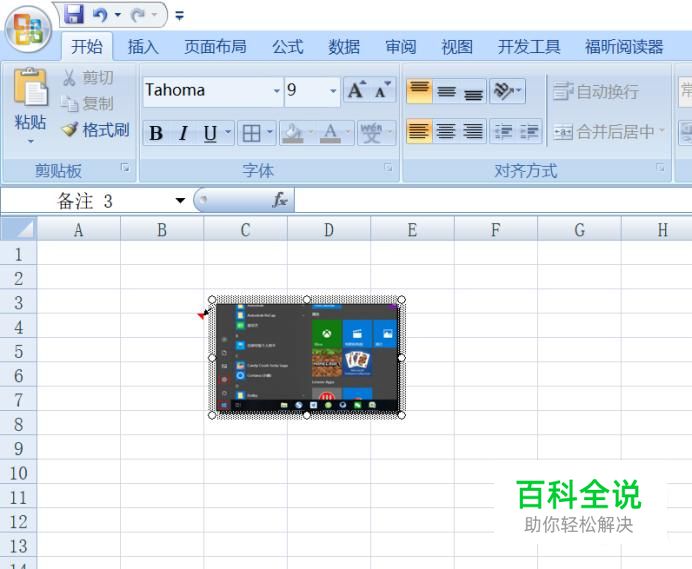692x569 pixels.
Task: Open the 剪贴板 dialog launcher
Action: click(x=125, y=167)
